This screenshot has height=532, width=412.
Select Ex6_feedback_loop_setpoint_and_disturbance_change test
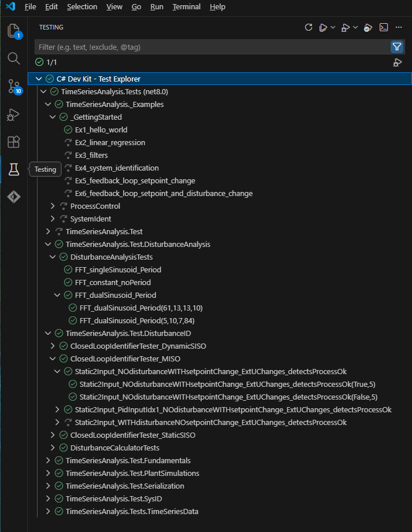pyautogui.click(x=164, y=193)
